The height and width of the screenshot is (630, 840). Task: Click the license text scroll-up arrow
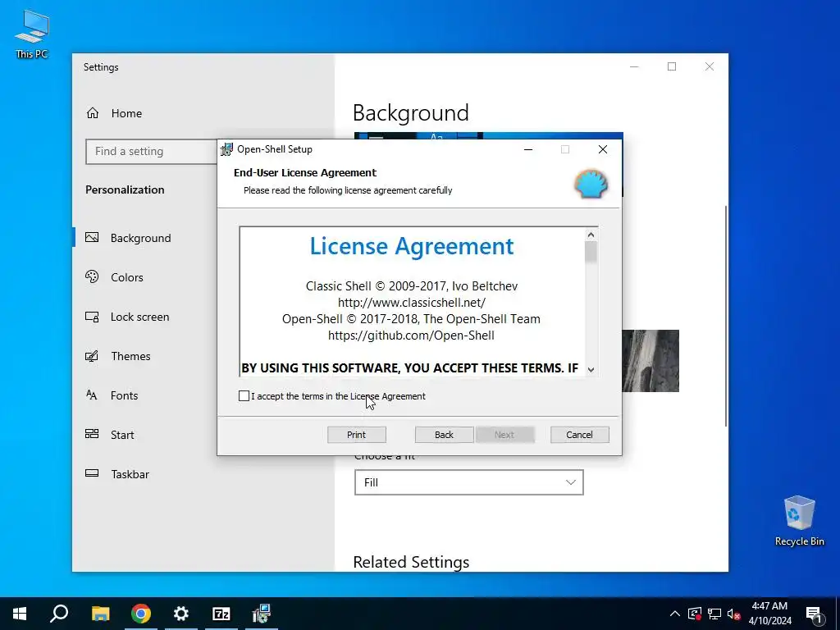tap(591, 235)
